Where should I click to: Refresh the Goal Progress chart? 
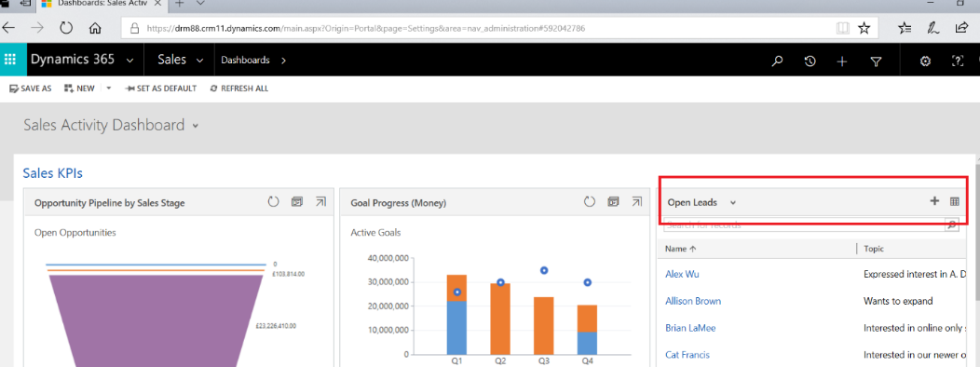pos(590,202)
